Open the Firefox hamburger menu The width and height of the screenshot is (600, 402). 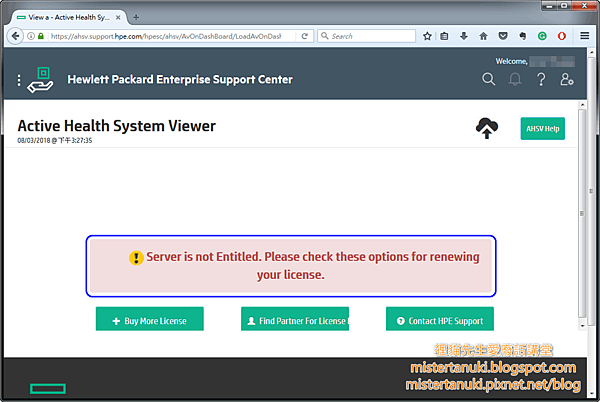(x=584, y=36)
